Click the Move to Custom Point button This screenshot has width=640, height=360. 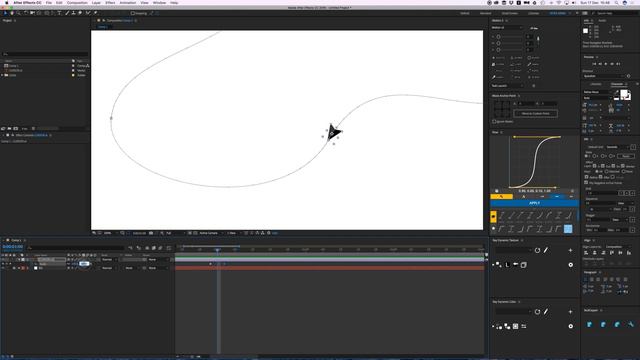point(535,113)
